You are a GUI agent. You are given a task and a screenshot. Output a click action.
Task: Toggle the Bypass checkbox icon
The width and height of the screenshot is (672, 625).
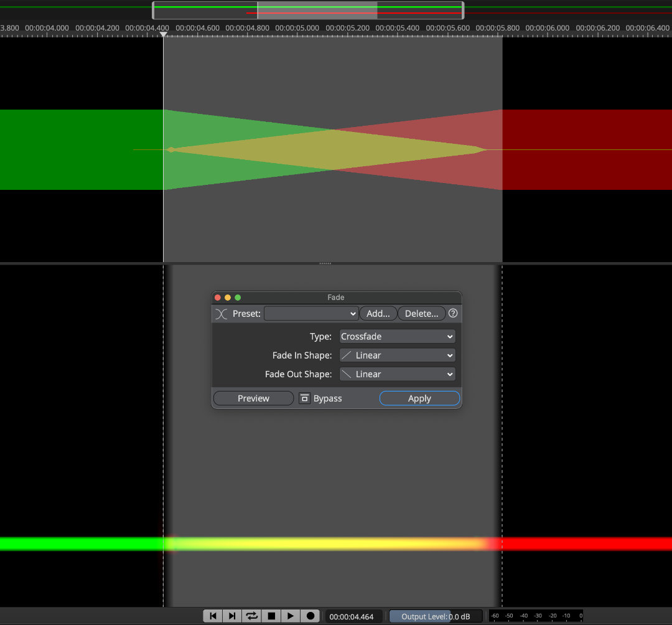pyautogui.click(x=304, y=398)
